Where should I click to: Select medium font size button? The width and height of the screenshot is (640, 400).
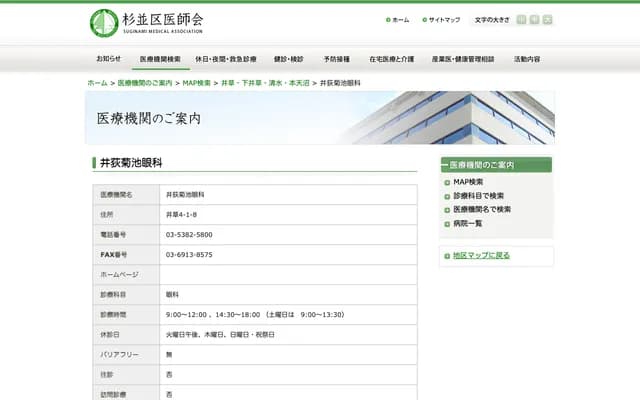[x=534, y=20]
